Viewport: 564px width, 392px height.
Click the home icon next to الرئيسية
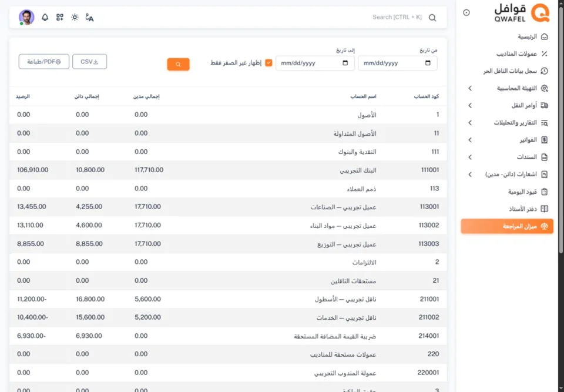(x=544, y=36)
